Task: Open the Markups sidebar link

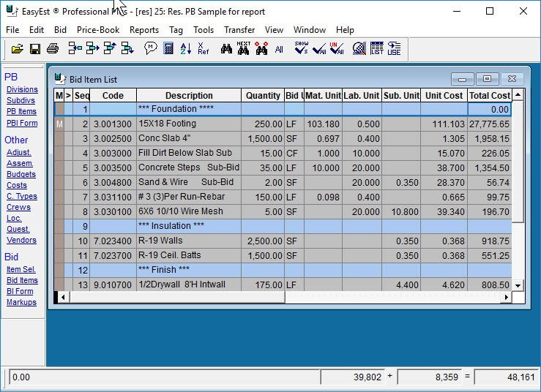Action: point(21,302)
